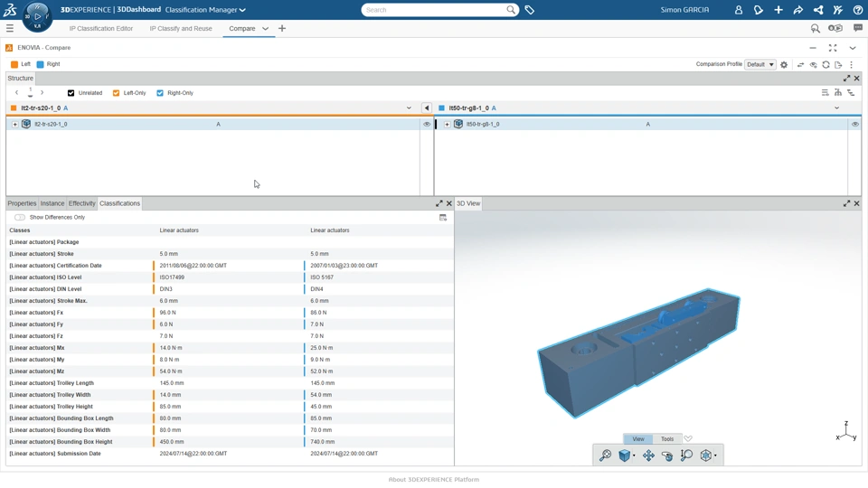Expand the lt50-tr-g8-1_0 tree node
Viewport: 868px width, 488px height.
(448, 125)
